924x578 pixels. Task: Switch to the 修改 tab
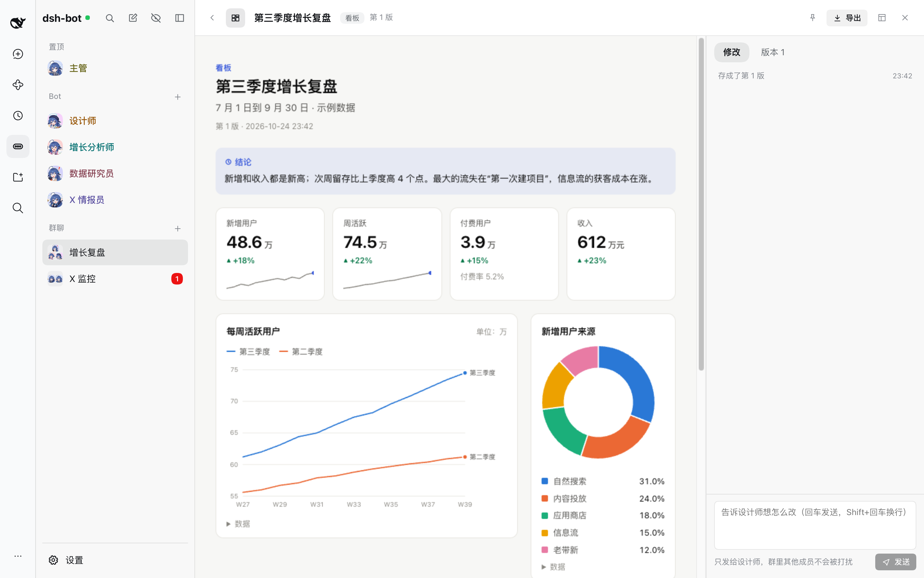pos(732,52)
